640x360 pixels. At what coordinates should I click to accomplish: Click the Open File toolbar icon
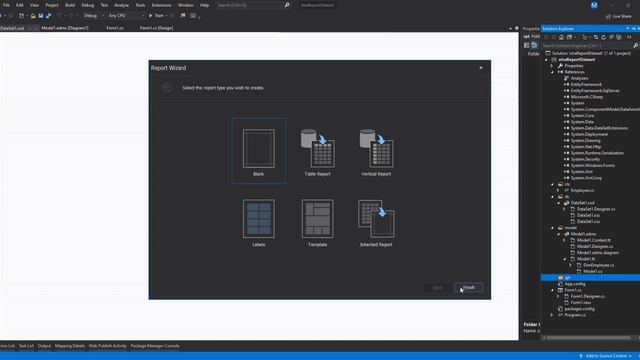tap(33, 16)
